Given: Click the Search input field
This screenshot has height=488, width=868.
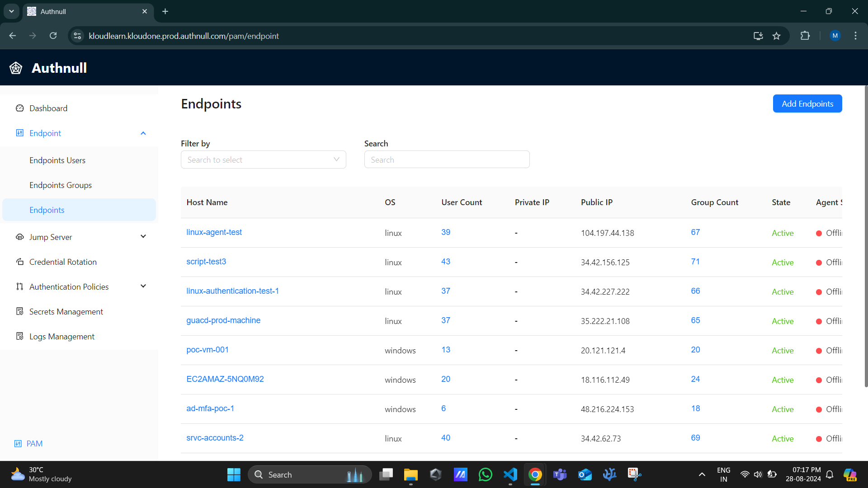Looking at the screenshot, I should (x=447, y=159).
